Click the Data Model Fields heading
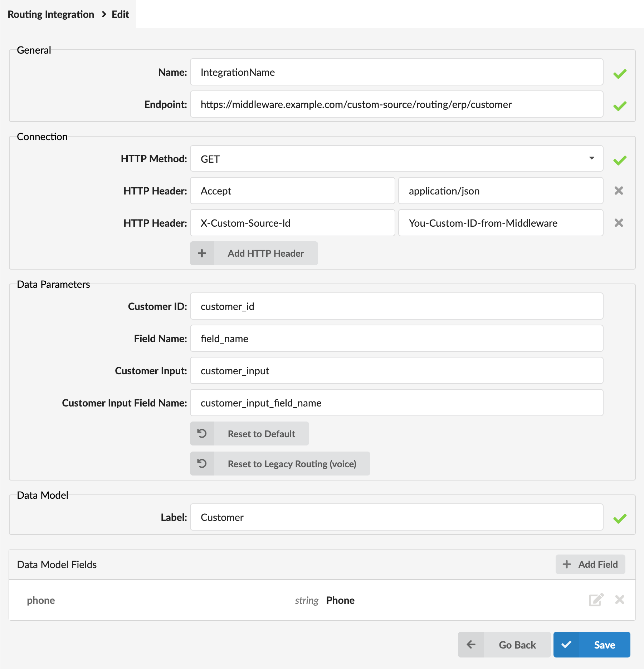The height and width of the screenshot is (670, 644). point(57,565)
